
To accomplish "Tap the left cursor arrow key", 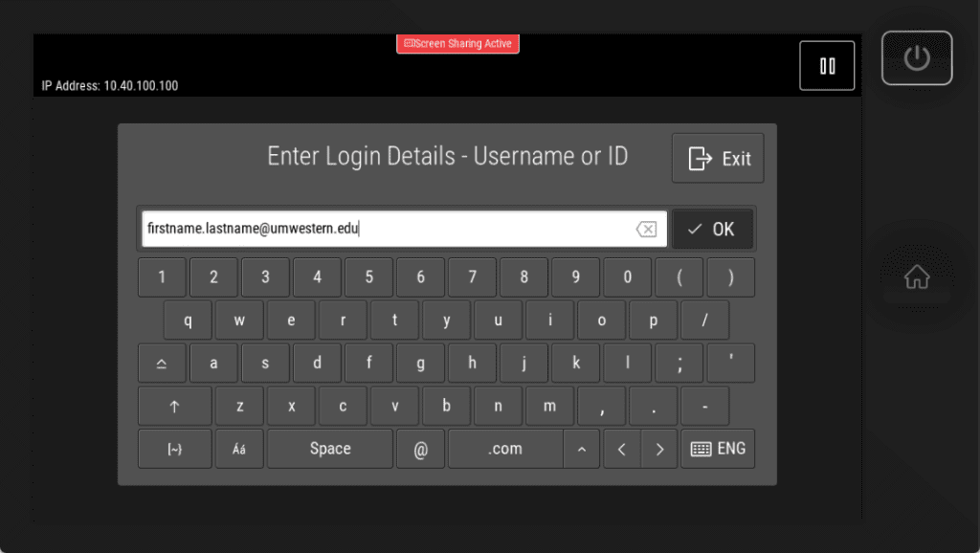I will 621,448.
